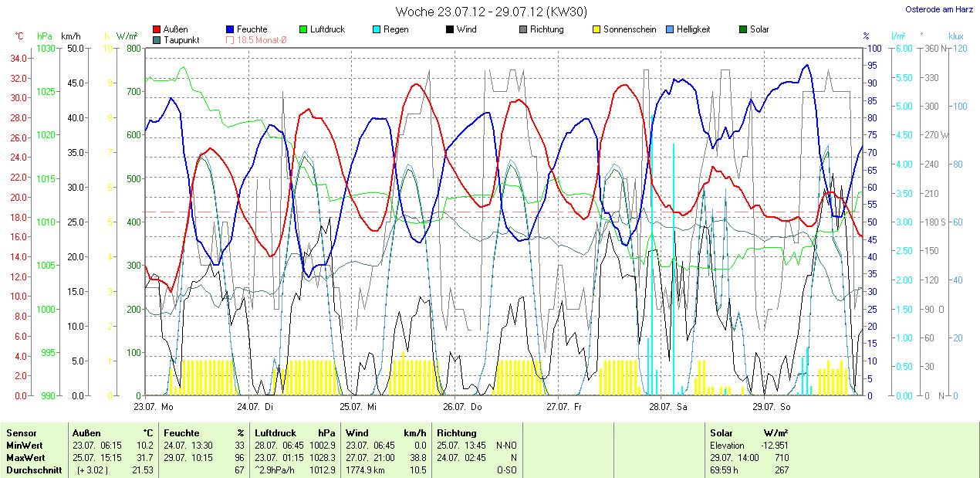This screenshot has width=980, height=478.
Task: Click the Helligkeit legend swatch
Action: (x=671, y=29)
